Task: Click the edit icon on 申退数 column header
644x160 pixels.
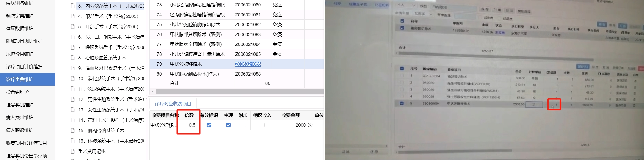Action: point(599,74)
